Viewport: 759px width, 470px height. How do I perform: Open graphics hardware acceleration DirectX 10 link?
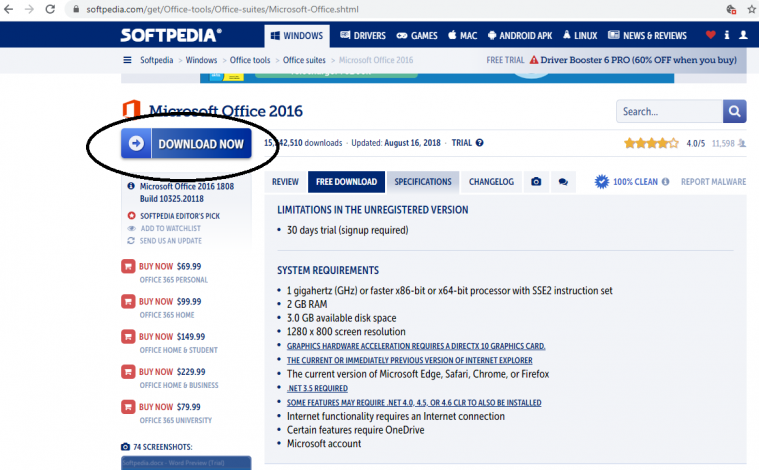click(x=416, y=346)
